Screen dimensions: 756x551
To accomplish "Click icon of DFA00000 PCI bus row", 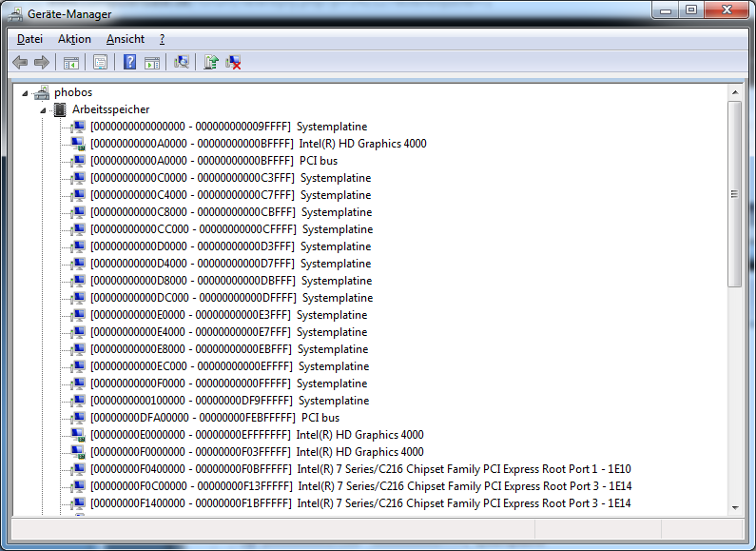I will point(78,418).
